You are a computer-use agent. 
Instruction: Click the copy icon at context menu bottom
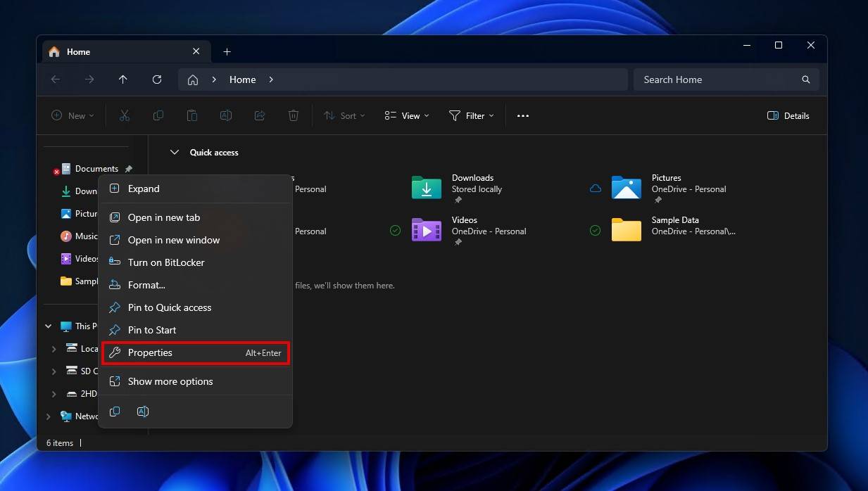point(115,412)
